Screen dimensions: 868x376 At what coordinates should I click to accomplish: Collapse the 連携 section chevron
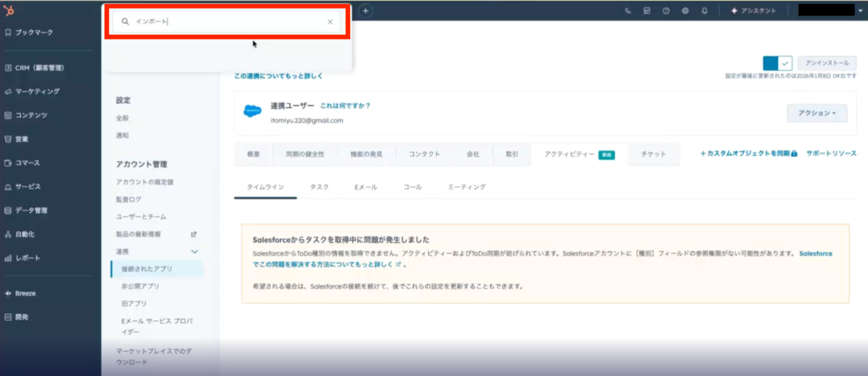[x=194, y=252]
